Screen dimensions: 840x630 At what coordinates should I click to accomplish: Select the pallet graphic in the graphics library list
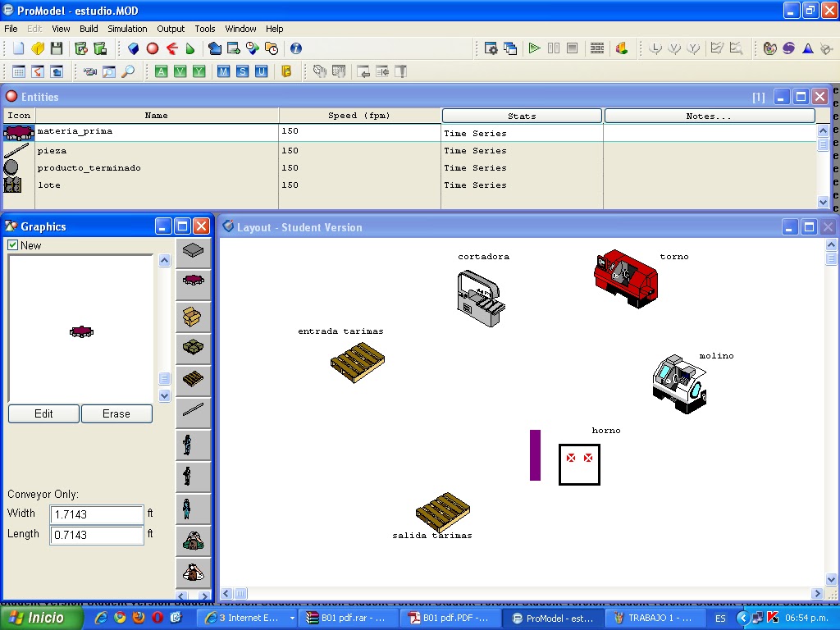click(x=192, y=380)
